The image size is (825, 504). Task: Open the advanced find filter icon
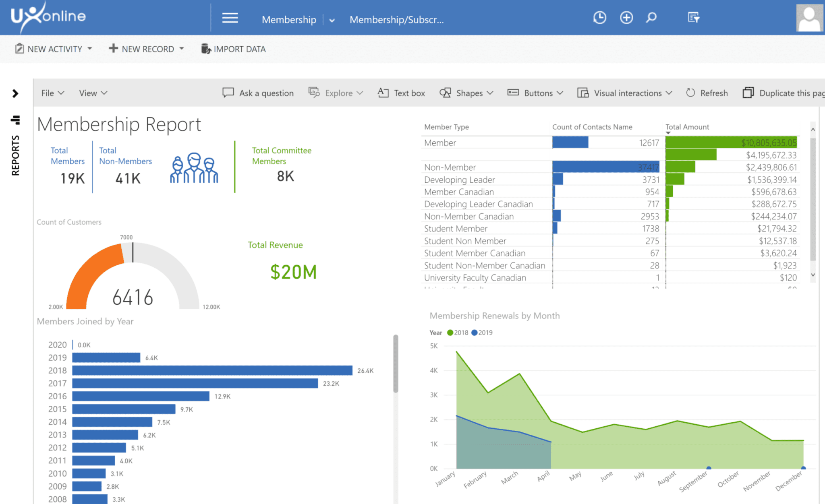coord(694,18)
